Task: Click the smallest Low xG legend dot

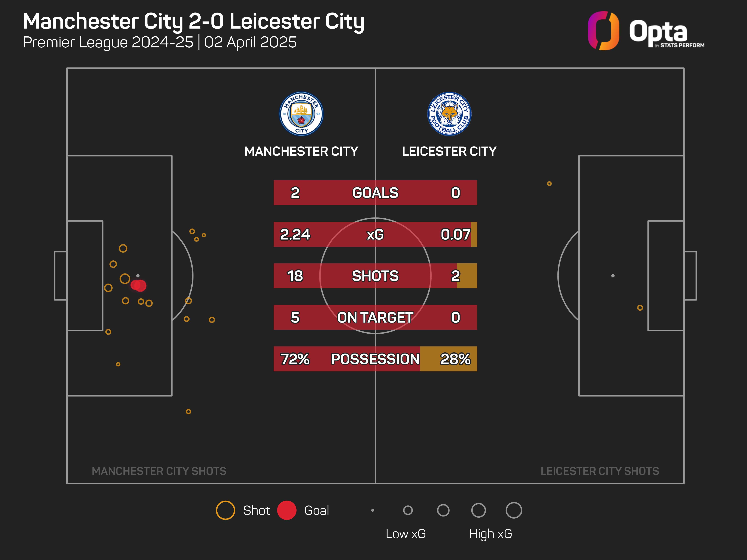Action: click(373, 510)
